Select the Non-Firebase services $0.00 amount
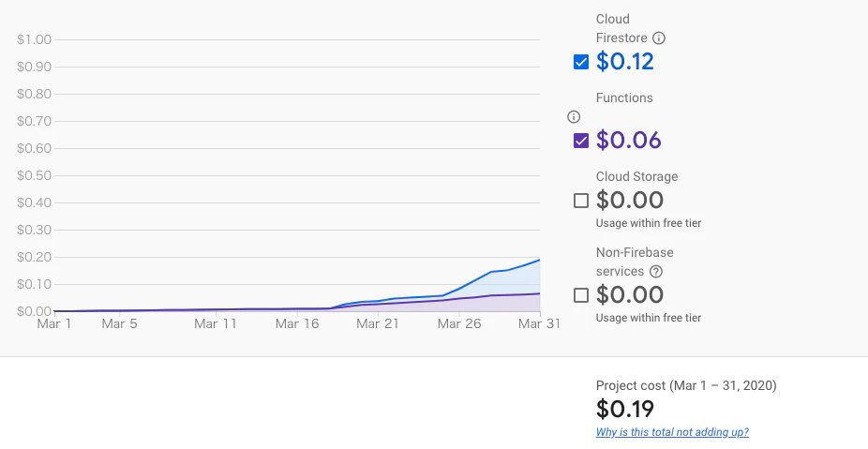The image size is (868, 449). click(629, 294)
